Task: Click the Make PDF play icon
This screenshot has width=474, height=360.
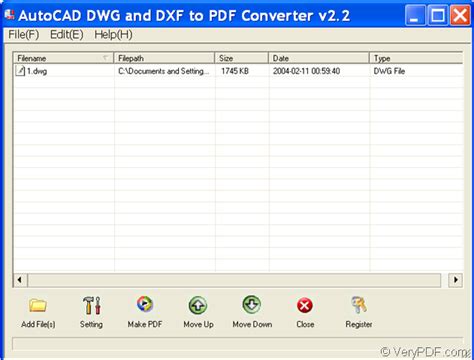Action: coord(145,304)
